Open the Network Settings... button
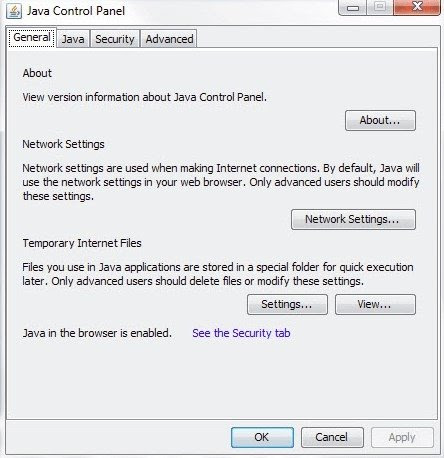Screen dimensions: 444x458 [x=353, y=219]
